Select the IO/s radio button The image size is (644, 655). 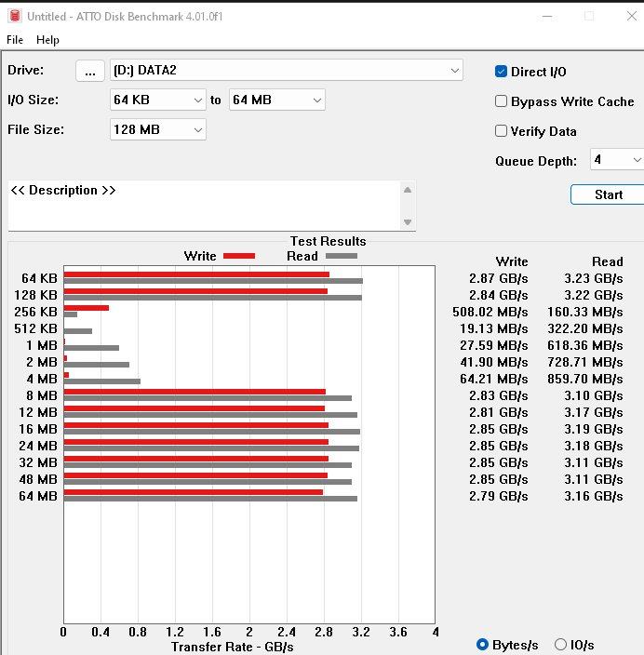(x=560, y=645)
